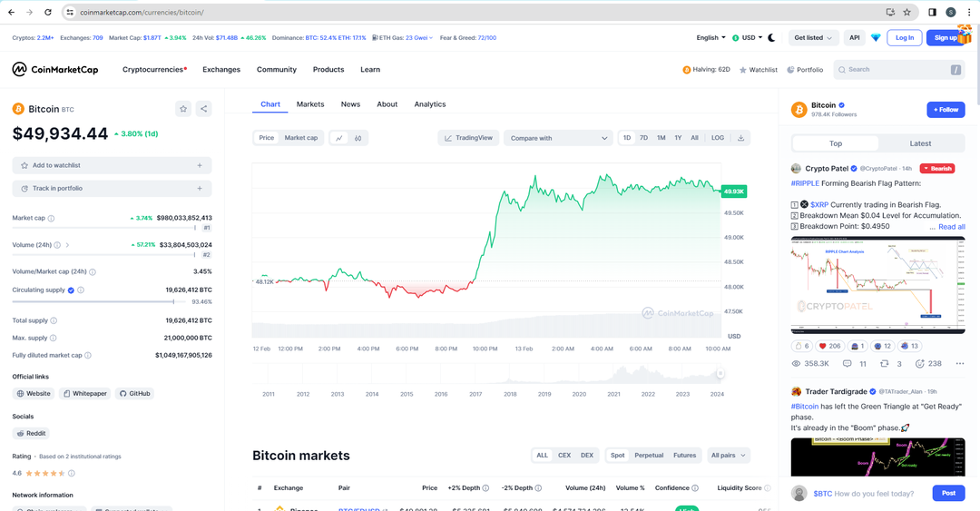Show Circulating supply info icon
The image size is (980, 511).
point(81,290)
